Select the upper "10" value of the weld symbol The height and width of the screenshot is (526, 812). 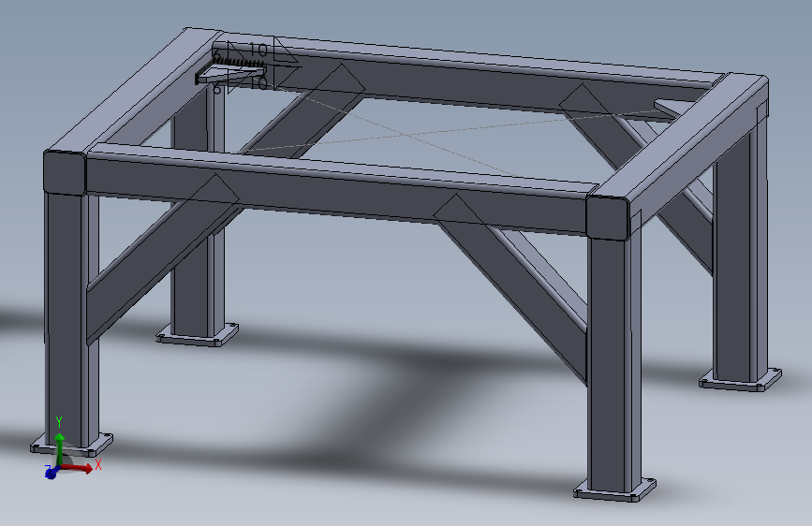[x=258, y=51]
